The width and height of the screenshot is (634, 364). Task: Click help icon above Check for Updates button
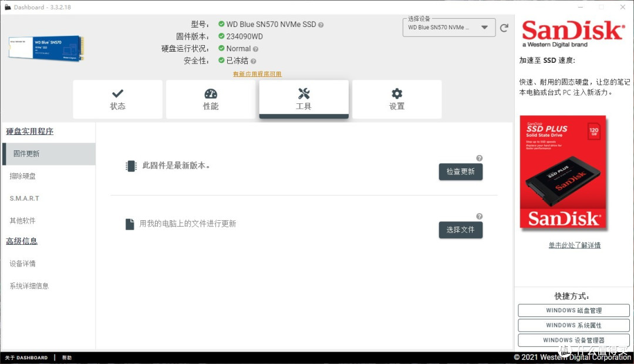click(x=480, y=158)
